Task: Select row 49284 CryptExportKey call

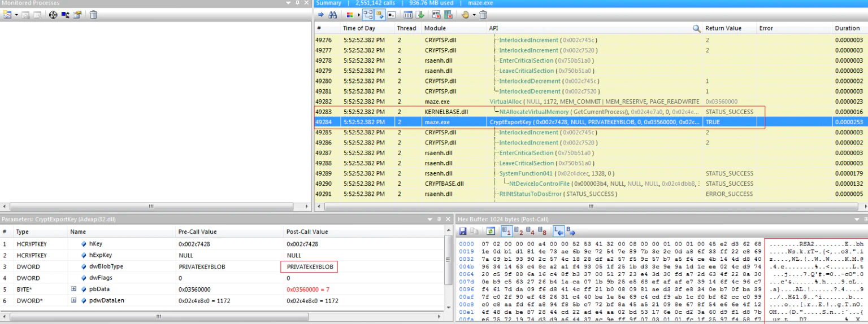Action: tap(591, 122)
